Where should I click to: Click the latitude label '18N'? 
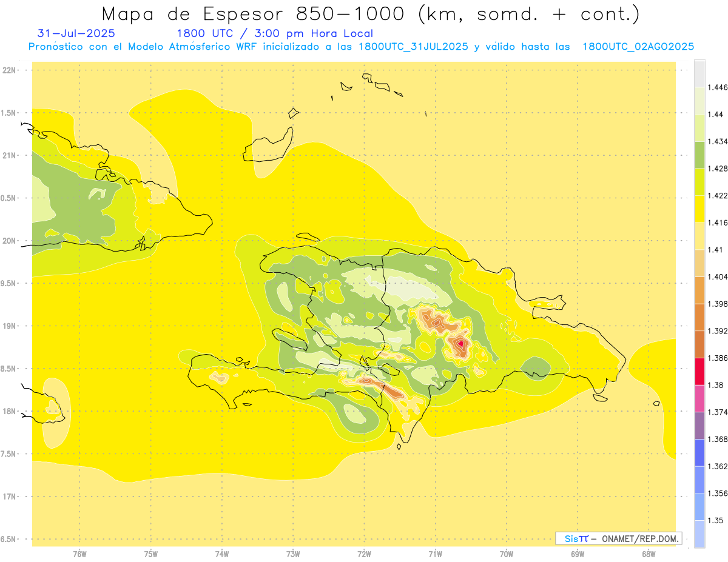click(9, 412)
